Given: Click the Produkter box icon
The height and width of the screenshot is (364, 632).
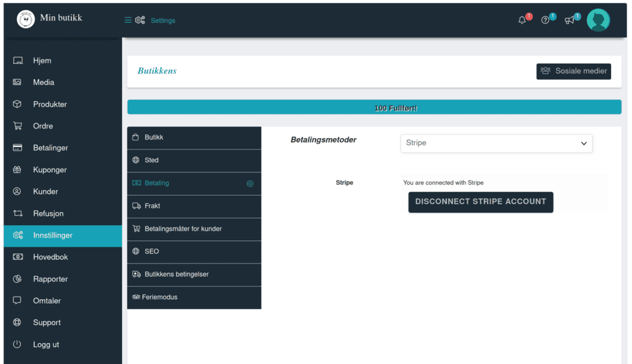Looking at the screenshot, I should coord(17,104).
